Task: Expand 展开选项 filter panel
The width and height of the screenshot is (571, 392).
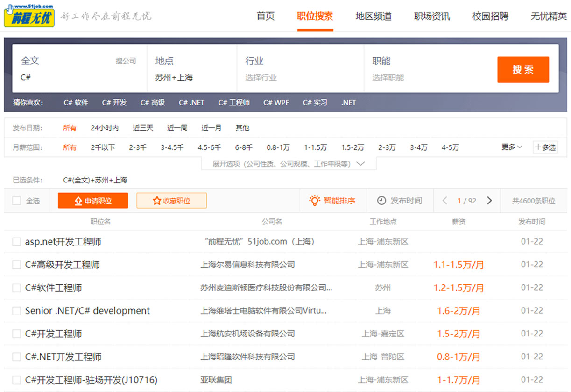Action: (x=289, y=164)
